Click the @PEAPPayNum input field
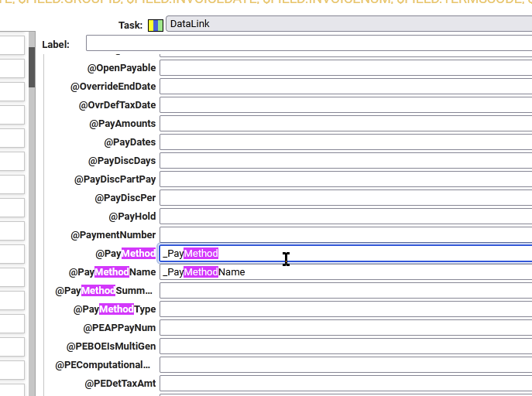 click(345, 328)
